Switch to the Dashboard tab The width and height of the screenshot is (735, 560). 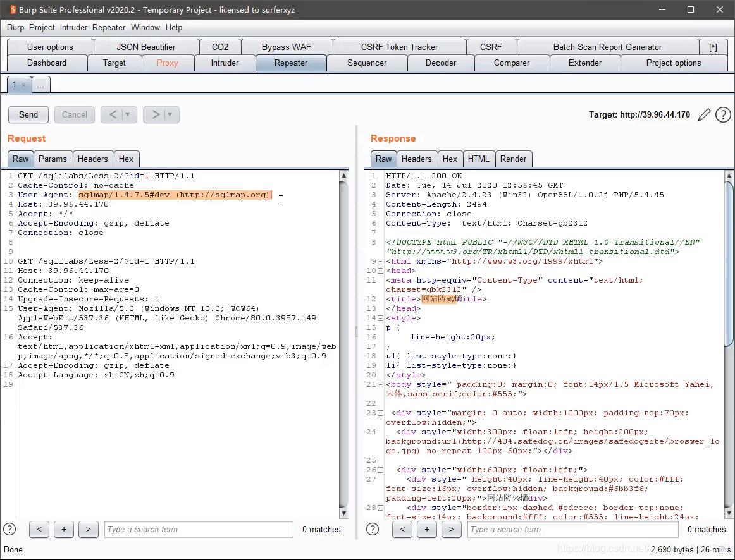pyautogui.click(x=47, y=63)
